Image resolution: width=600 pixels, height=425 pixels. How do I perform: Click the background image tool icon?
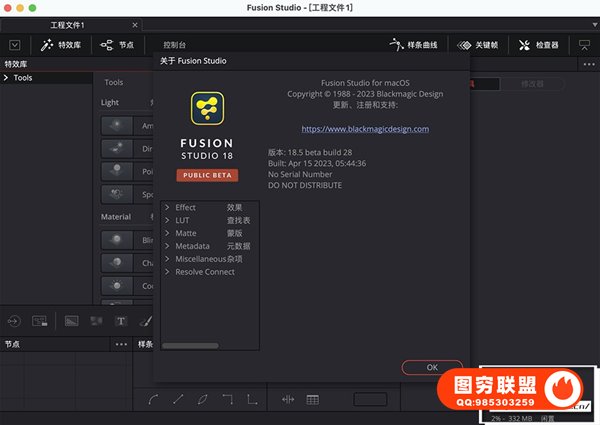pyautogui.click(x=71, y=321)
